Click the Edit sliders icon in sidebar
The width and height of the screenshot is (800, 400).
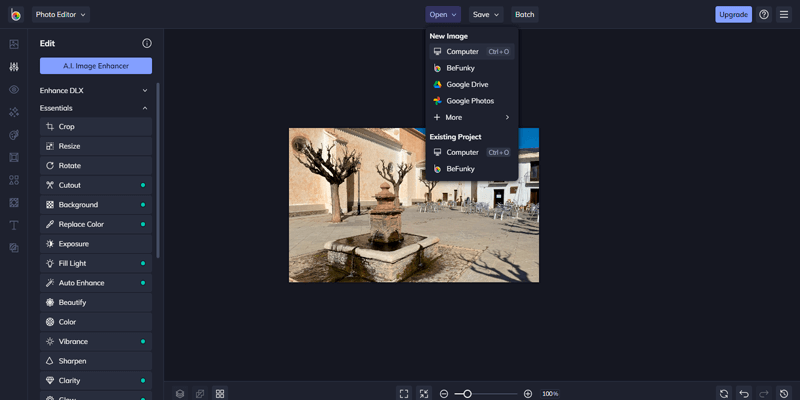[14, 67]
